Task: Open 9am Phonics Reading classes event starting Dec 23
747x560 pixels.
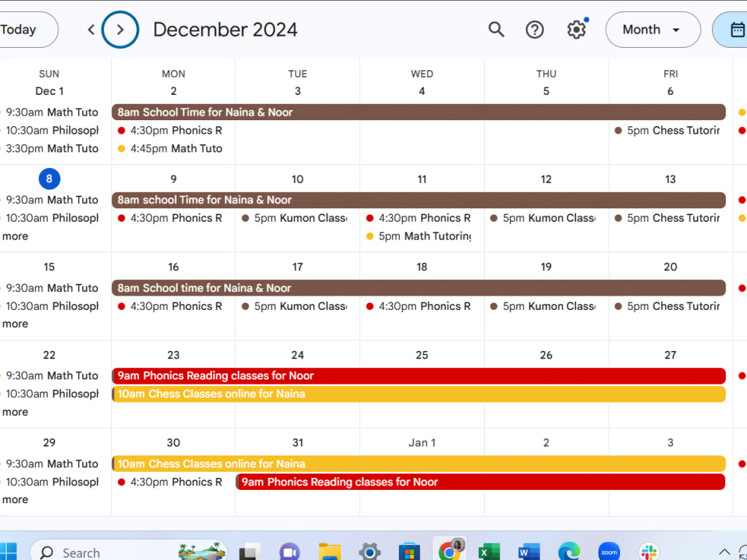Action: click(x=419, y=376)
